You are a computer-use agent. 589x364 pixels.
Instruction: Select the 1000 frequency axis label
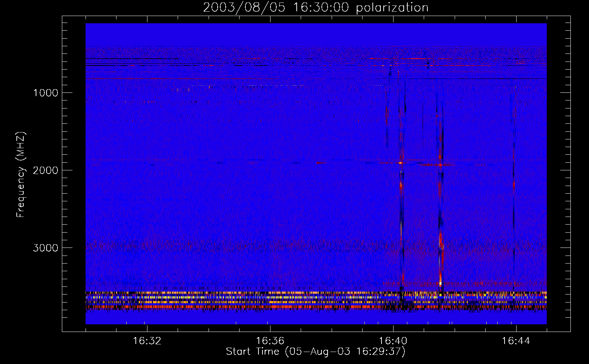tap(46, 93)
